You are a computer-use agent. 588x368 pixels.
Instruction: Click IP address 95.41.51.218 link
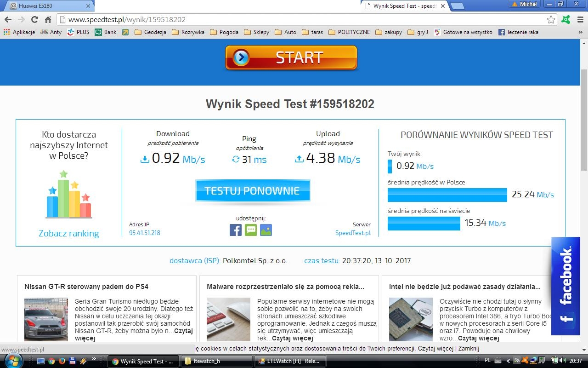pos(145,233)
